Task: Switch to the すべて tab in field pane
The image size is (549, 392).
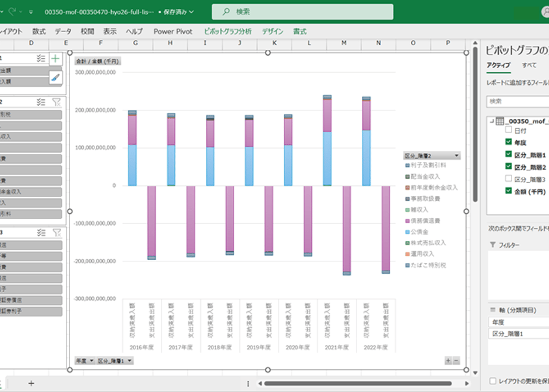Action: click(x=529, y=65)
